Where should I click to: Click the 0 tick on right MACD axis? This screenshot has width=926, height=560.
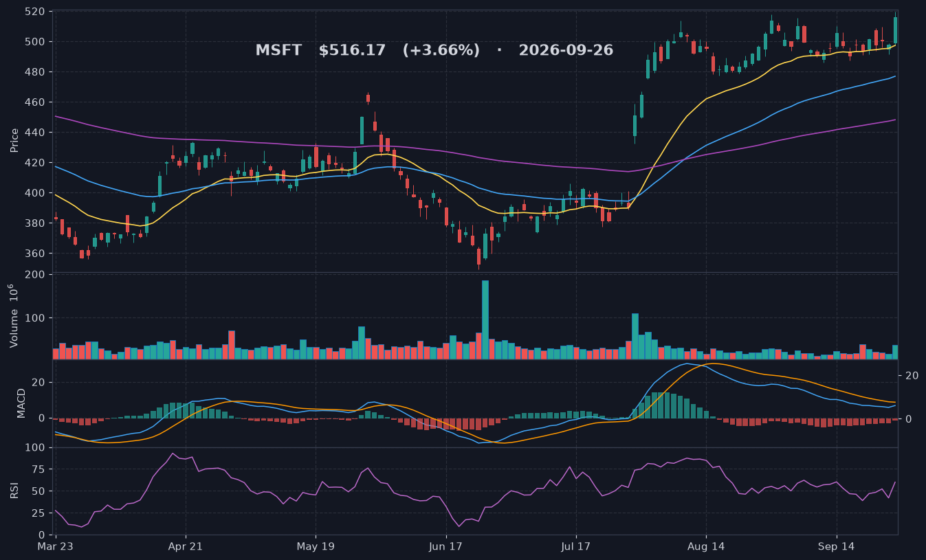909,418
